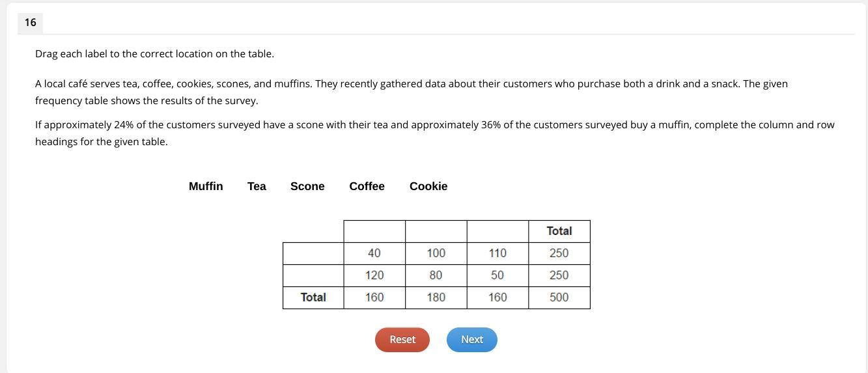The width and height of the screenshot is (868, 373).
Task: Click the empty column header above 100
Action: point(436,231)
